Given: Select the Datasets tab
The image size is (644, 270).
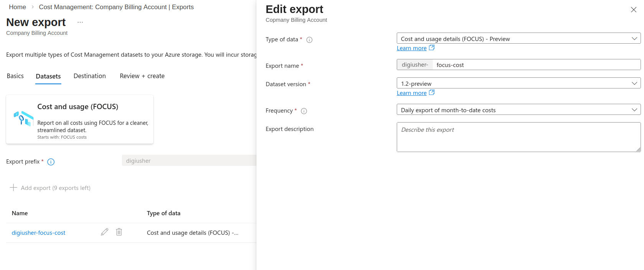Looking at the screenshot, I should (x=48, y=77).
